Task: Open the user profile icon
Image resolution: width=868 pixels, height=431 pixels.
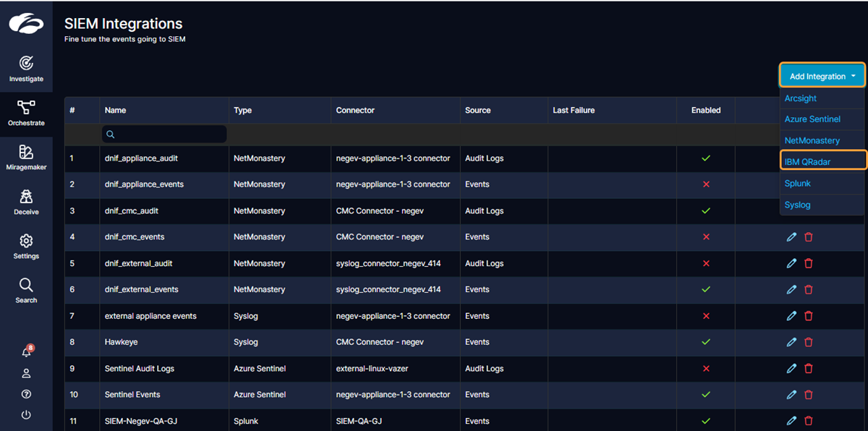Action: (26, 373)
